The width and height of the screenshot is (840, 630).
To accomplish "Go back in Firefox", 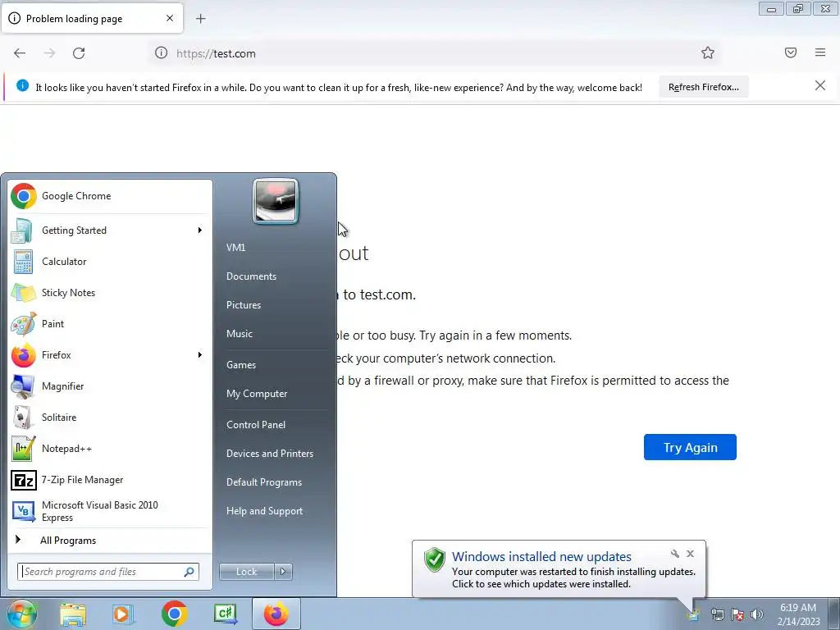I will point(20,53).
